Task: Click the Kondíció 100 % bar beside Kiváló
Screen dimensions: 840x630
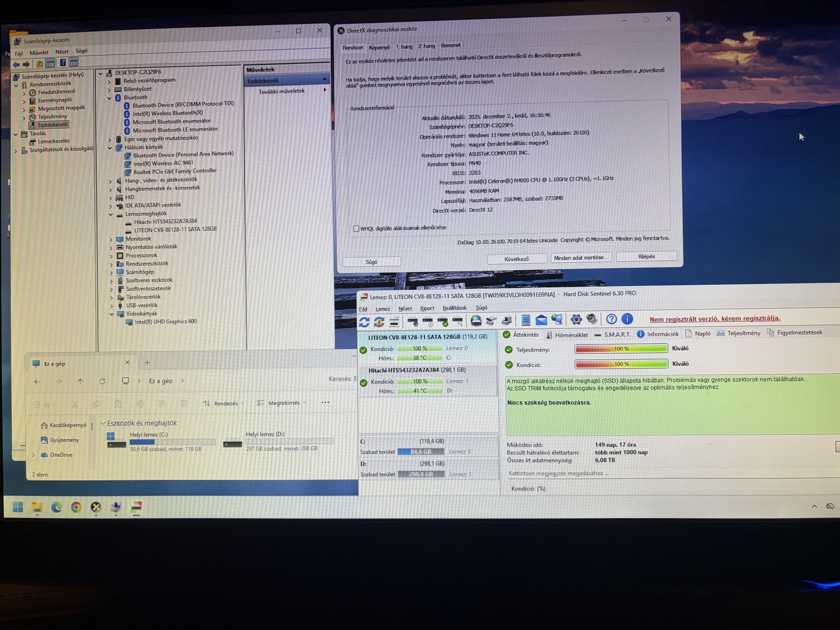Action: [621, 364]
